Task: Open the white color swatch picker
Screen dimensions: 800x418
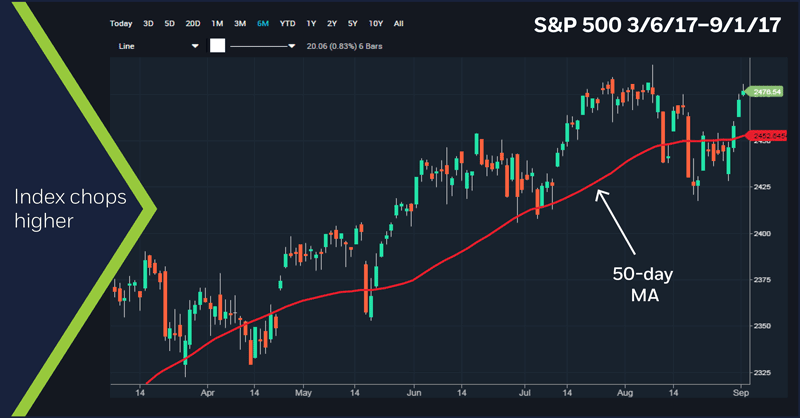Action: click(x=217, y=46)
